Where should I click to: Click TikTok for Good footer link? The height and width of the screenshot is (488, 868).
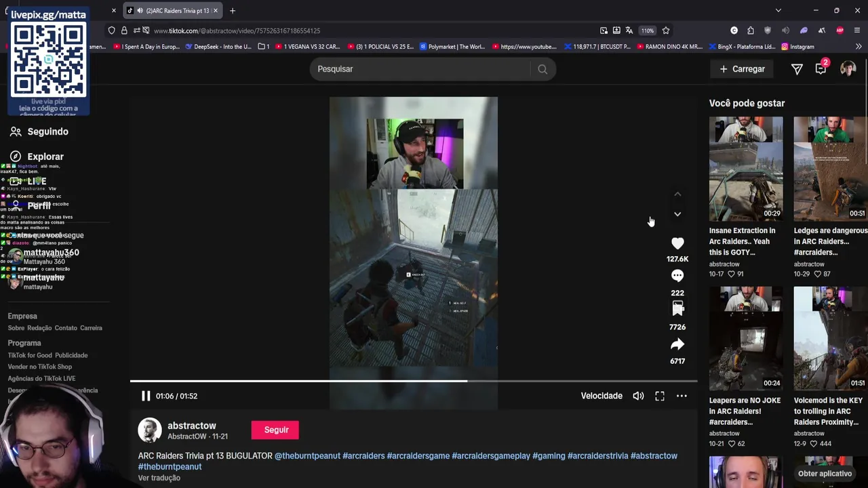click(30, 355)
